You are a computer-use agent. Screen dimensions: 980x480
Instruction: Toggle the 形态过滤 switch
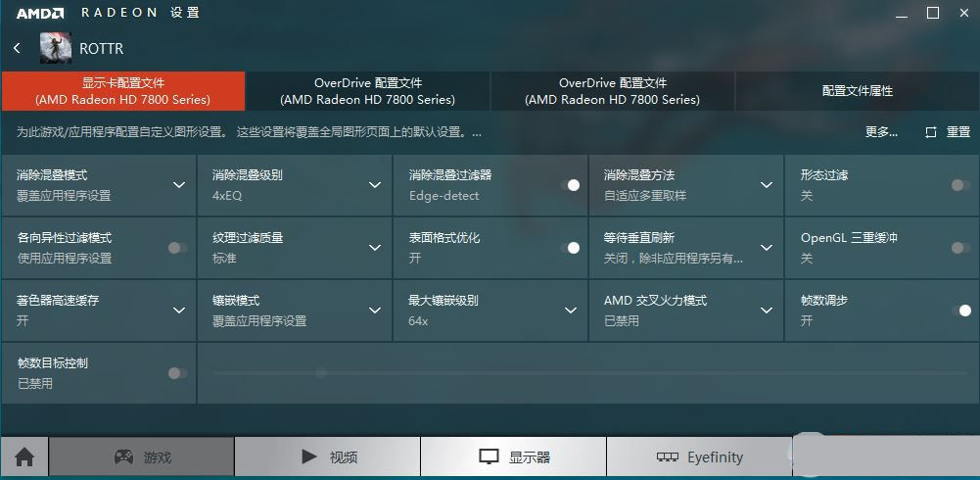960,185
